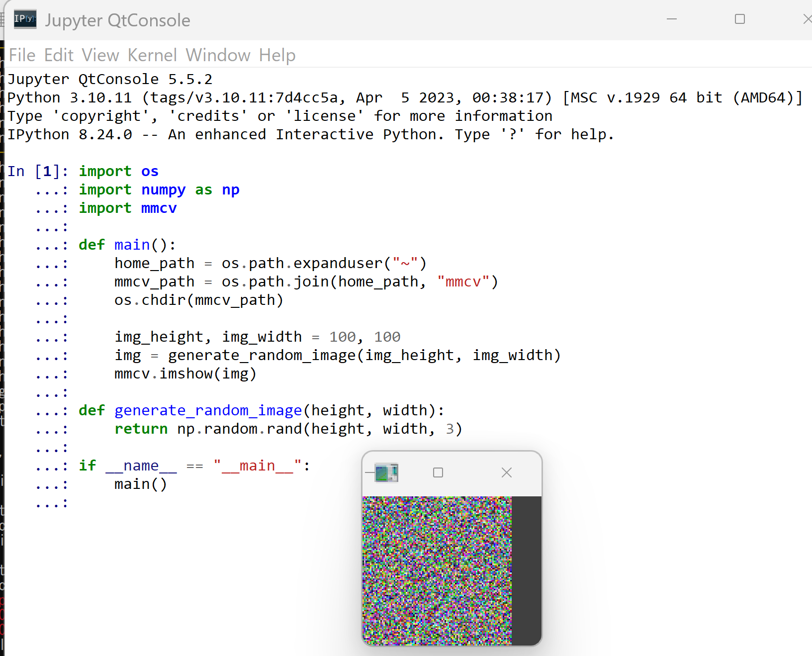This screenshot has height=656, width=812.
Task: Click the random noise image
Action: [x=437, y=570]
